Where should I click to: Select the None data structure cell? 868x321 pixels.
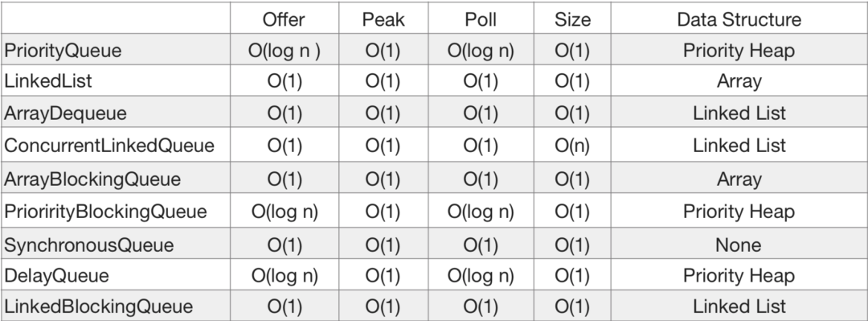pyautogui.click(x=739, y=245)
